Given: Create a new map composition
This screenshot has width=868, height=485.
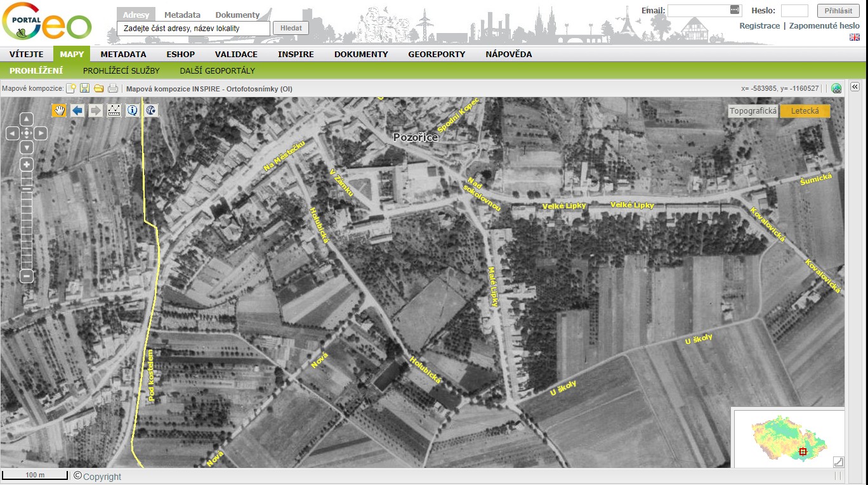Looking at the screenshot, I should point(71,89).
